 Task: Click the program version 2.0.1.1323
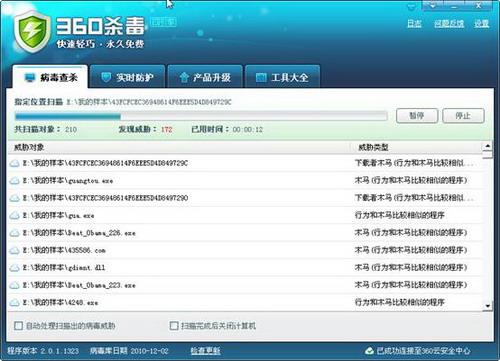pos(60,351)
